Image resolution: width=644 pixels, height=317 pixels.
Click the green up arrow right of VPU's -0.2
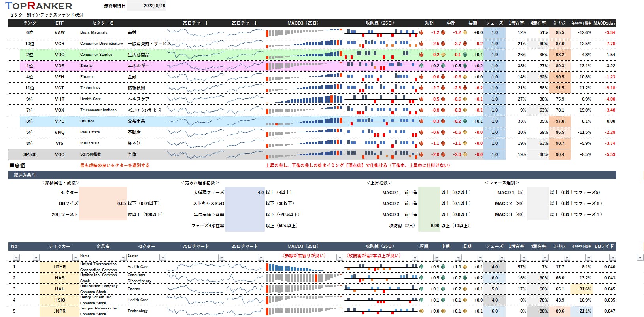pos(465,121)
